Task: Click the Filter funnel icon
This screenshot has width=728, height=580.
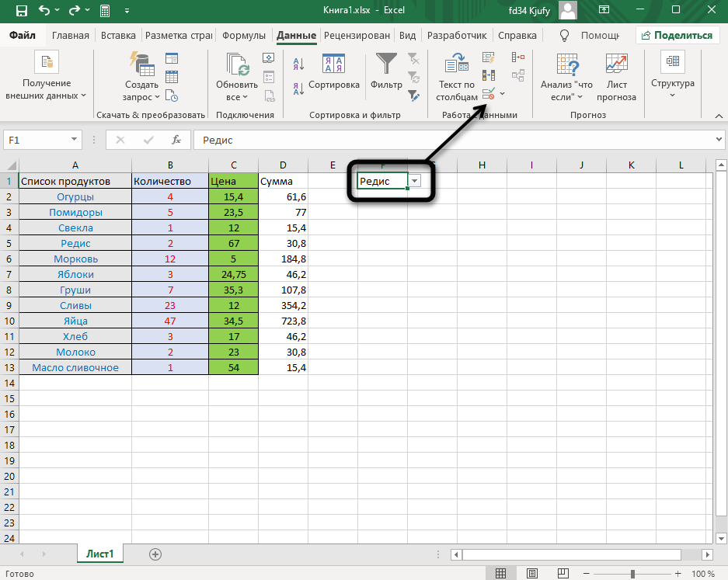Action: 386,65
